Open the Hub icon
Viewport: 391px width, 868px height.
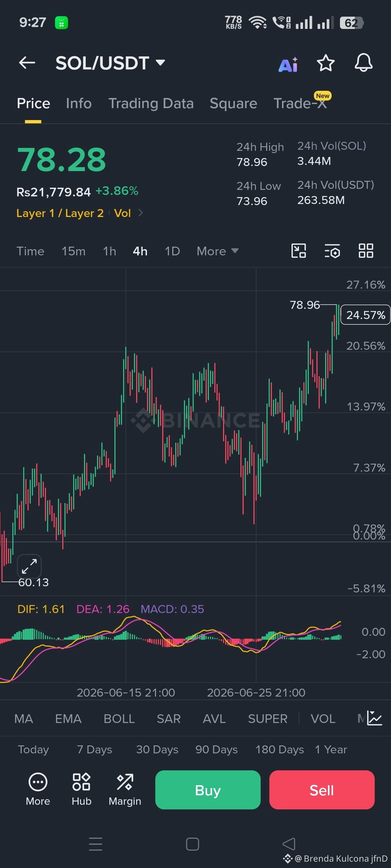coord(81,790)
